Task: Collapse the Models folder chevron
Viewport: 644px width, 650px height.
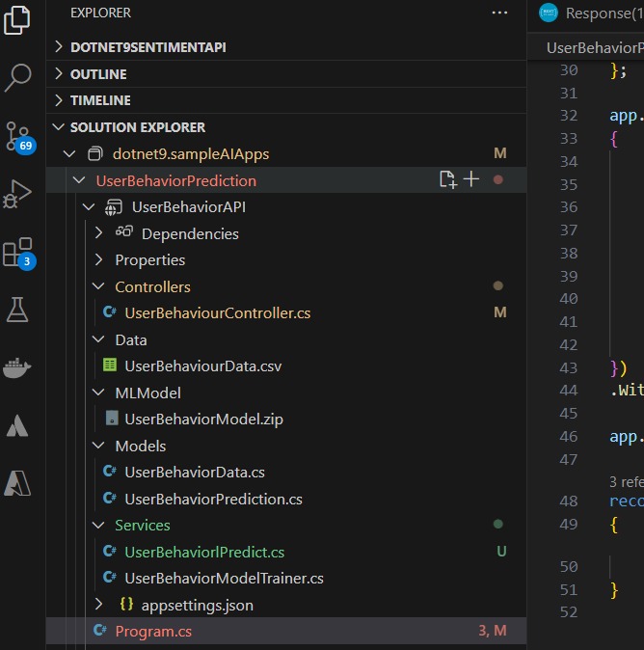Action: point(98,446)
